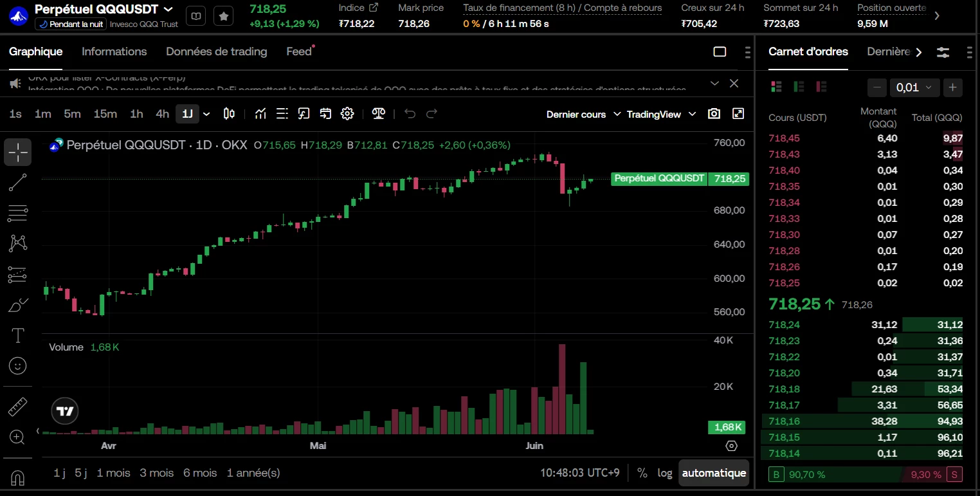Select the trend line drawing tool
This screenshot has height=496, width=980.
pyautogui.click(x=18, y=183)
